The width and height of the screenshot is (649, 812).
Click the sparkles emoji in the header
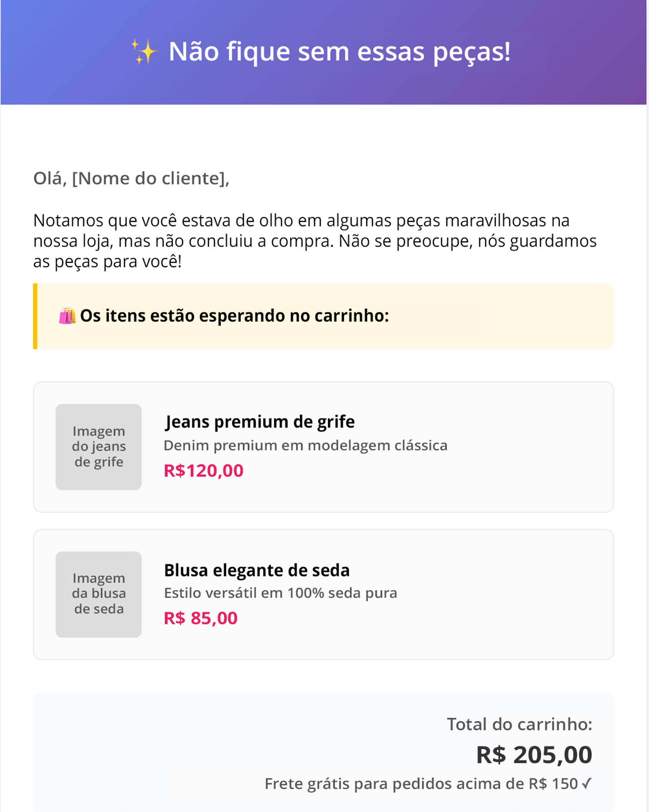(x=143, y=52)
